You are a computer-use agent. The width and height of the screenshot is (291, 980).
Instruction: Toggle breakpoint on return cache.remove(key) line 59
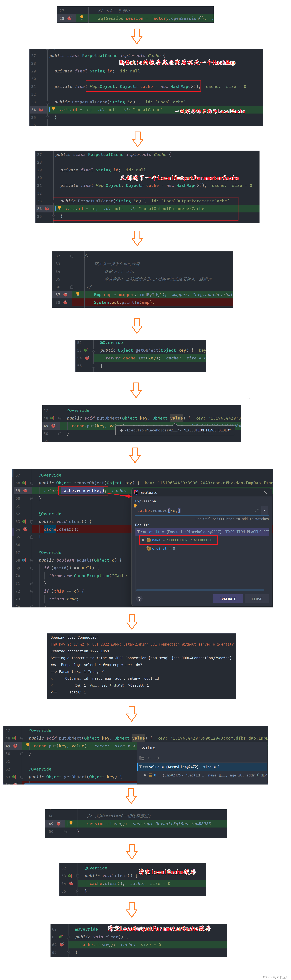(x=25, y=490)
